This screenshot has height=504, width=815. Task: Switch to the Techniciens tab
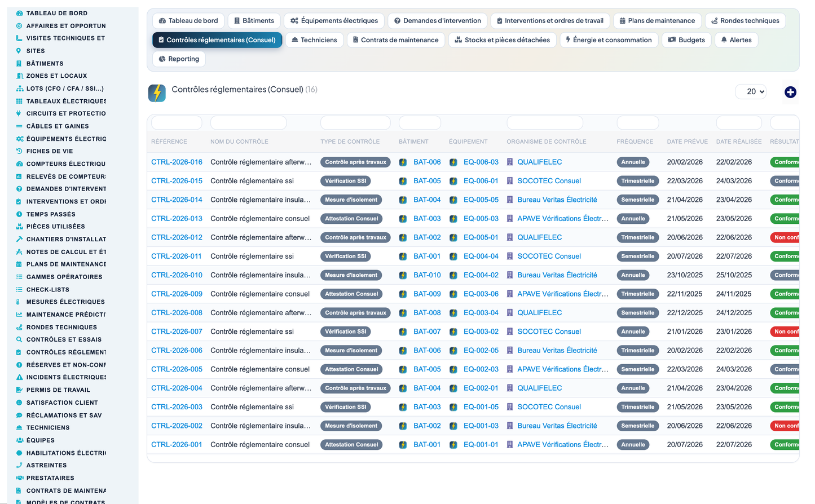click(x=314, y=40)
